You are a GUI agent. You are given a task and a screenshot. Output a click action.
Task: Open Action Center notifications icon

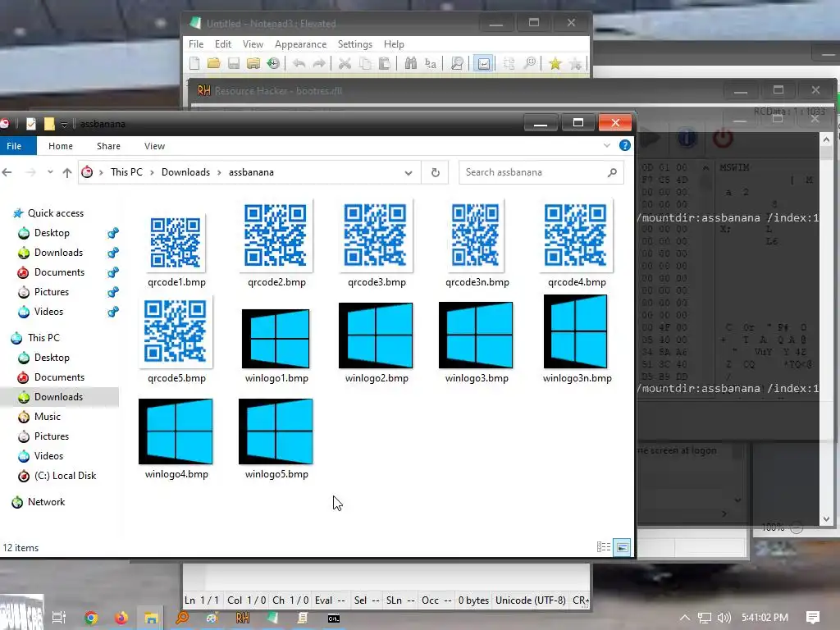tap(813, 618)
